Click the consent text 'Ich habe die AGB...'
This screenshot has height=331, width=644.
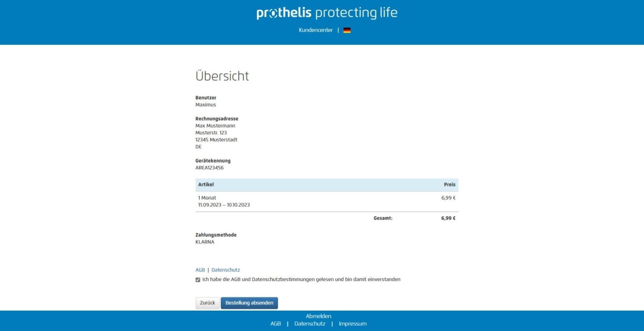coord(301,279)
